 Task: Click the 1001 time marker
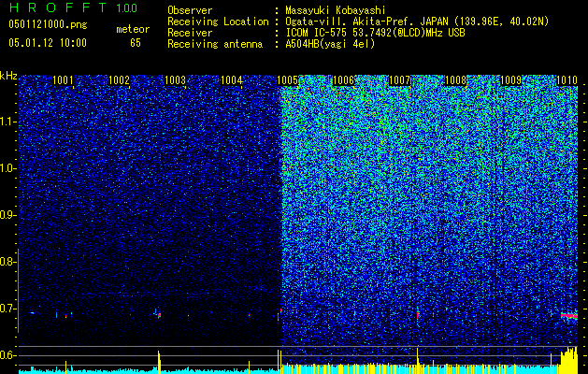click(x=63, y=79)
